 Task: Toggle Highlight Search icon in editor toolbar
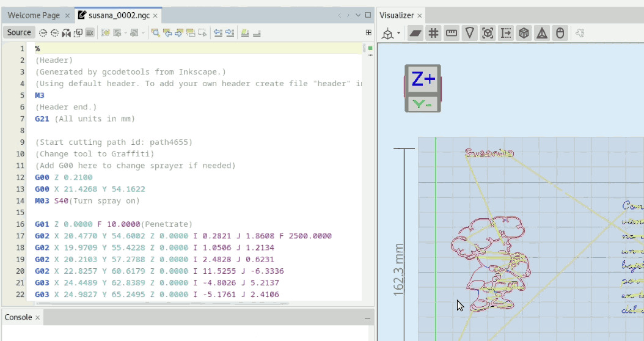pyautogui.click(x=191, y=33)
